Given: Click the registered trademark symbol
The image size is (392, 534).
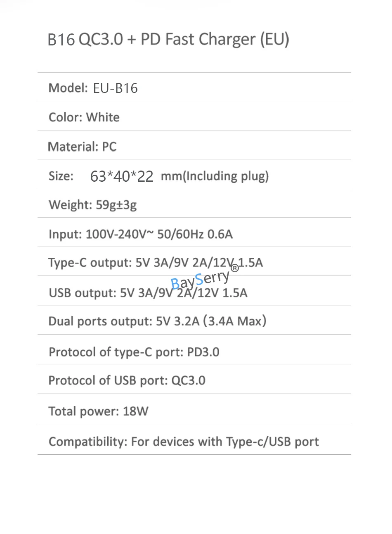Looking at the screenshot, I should tap(234, 268).
